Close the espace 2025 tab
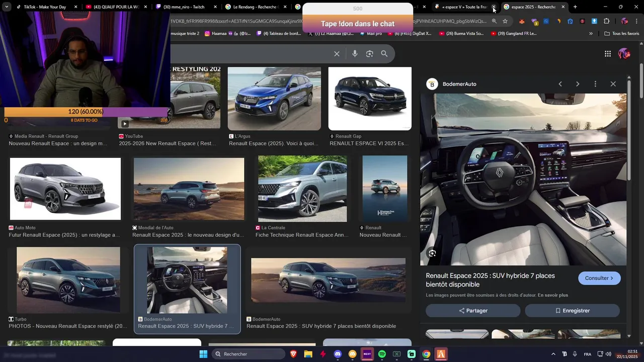The height and width of the screenshot is (362, 644). tap(563, 7)
